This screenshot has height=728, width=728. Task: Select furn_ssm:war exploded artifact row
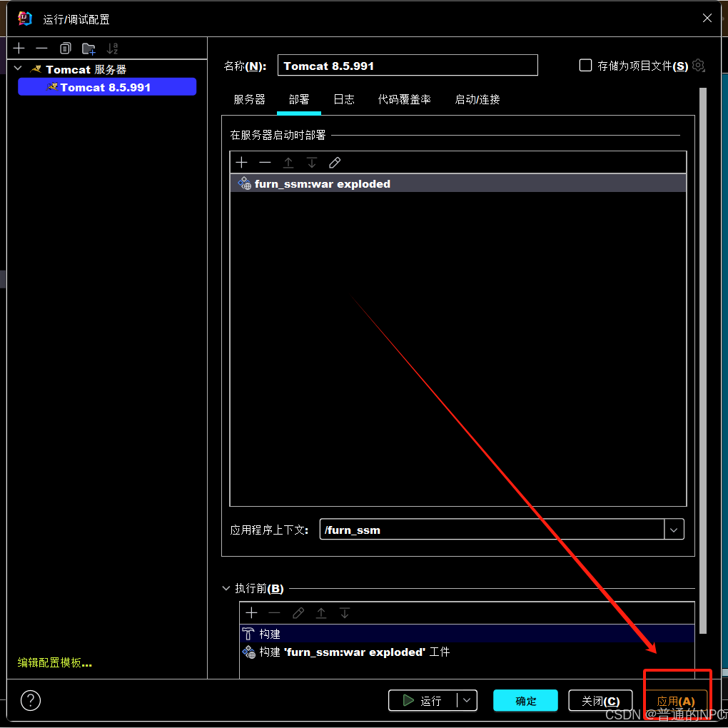457,184
